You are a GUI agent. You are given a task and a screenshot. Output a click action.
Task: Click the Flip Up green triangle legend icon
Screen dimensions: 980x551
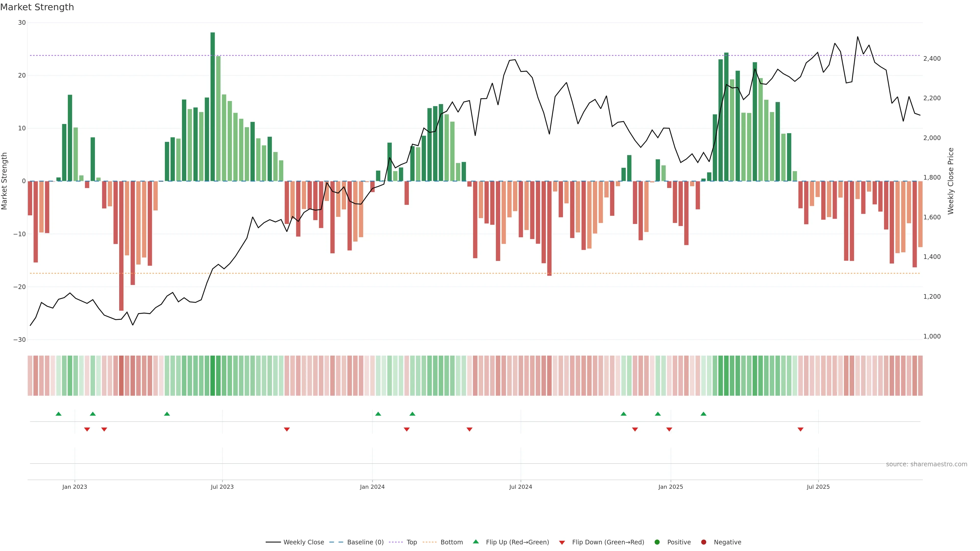click(x=475, y=542)
